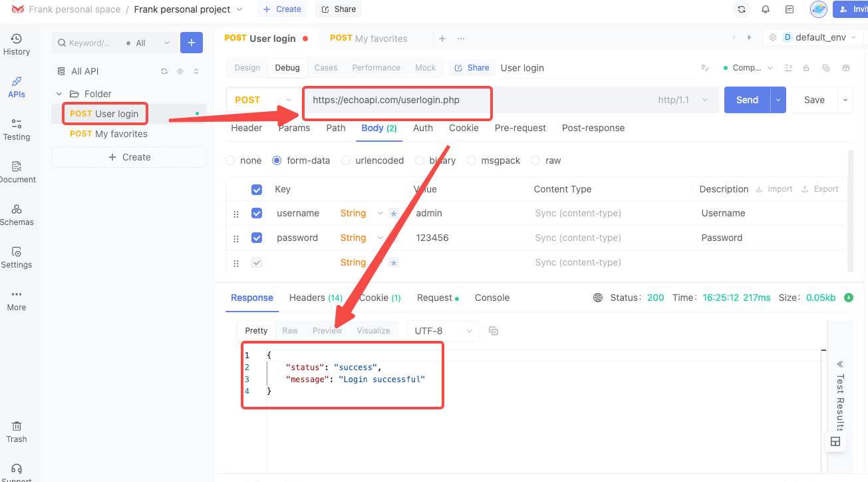Screen dimensions: 868x482
Task: Select the urlencoded body type radio
Action: click(346, 160)
